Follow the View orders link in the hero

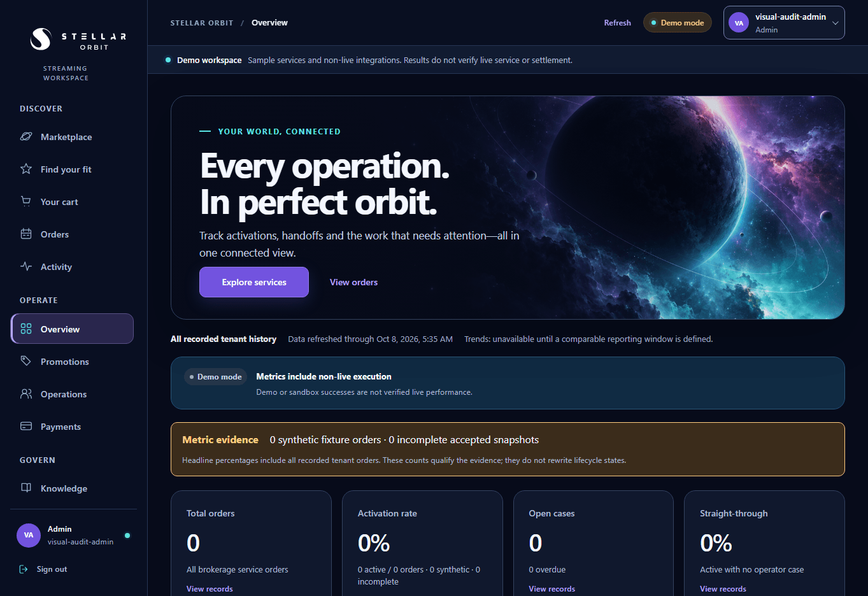coord(353,282)
